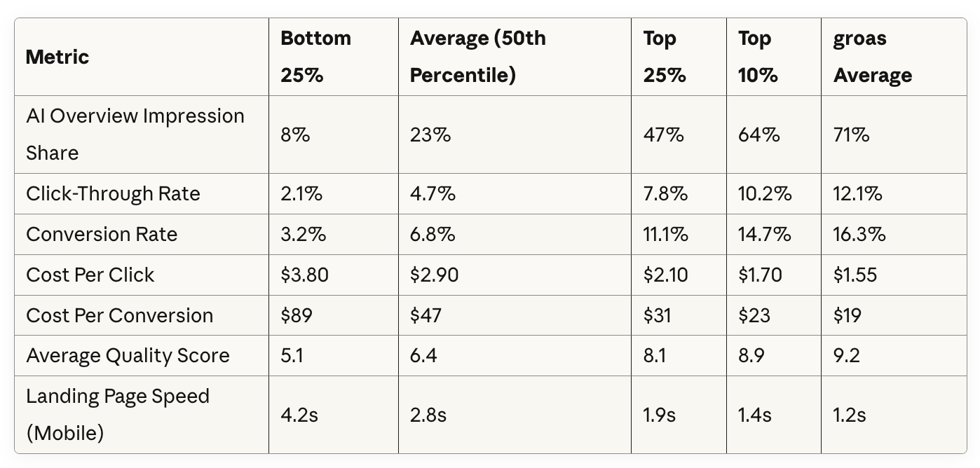Screen dimensions: 980x468
Task: Select the Click-Through Rate row label
Action: (113, 194)
